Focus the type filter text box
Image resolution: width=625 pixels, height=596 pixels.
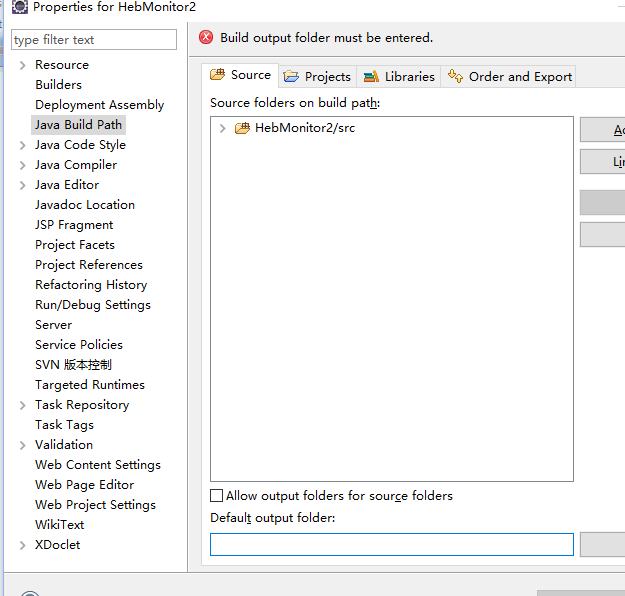(x=94, y=39)
